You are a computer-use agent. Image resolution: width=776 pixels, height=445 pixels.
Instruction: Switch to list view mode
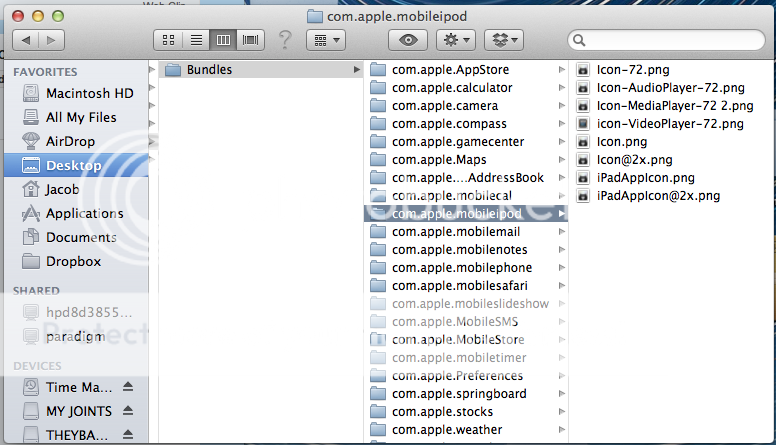(196, 40)
